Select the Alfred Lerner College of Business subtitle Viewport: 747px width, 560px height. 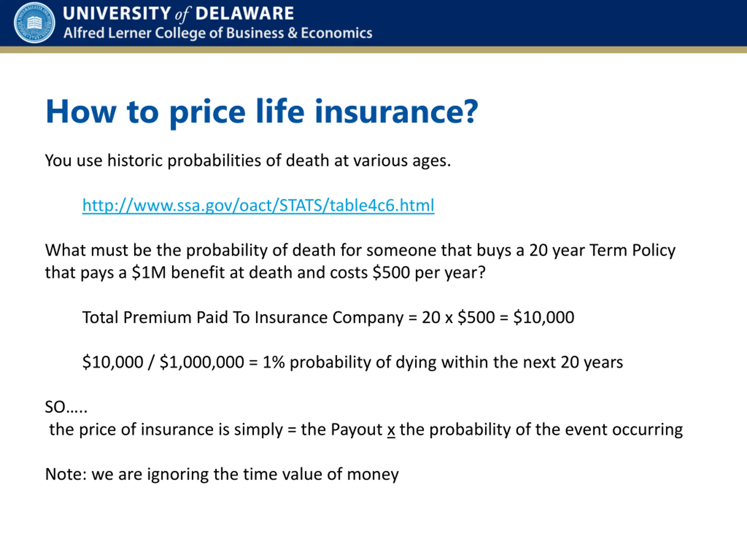pos(218,33)
